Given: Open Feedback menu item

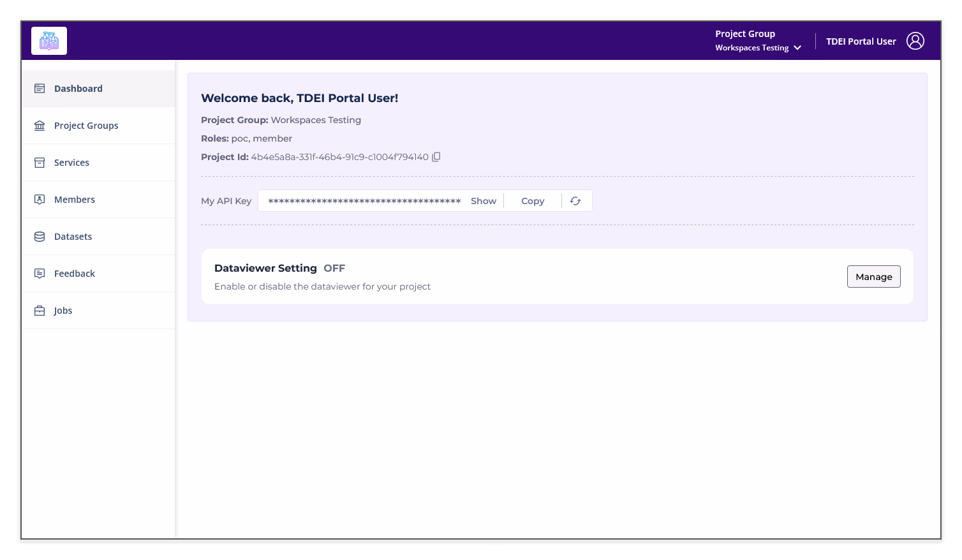Looking at the screenshot, I should click(98, 274).
